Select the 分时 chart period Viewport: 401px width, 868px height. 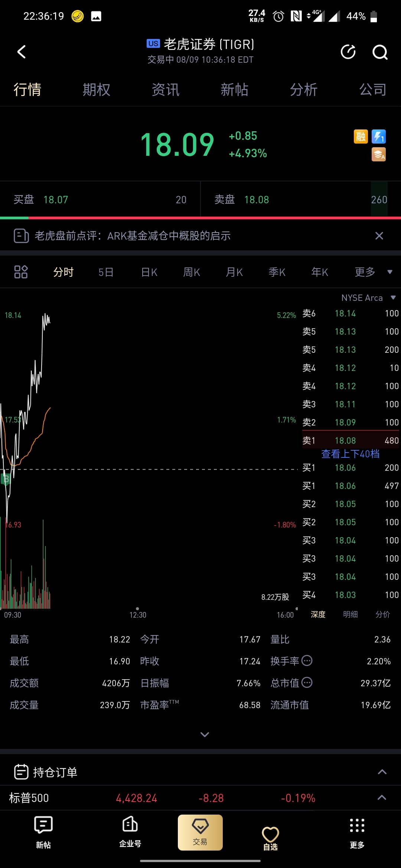(x=63, y=272)
